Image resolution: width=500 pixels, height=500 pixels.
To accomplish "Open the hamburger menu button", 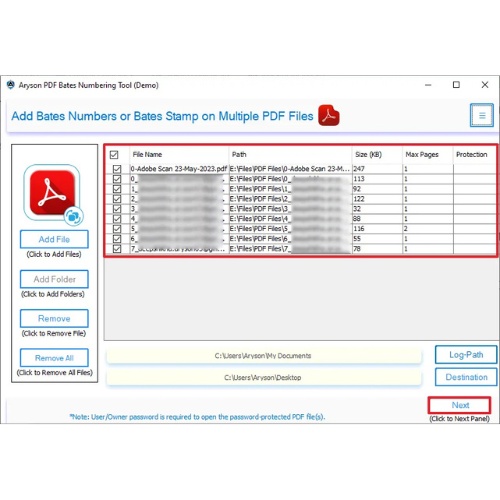I will pos(482,115).
